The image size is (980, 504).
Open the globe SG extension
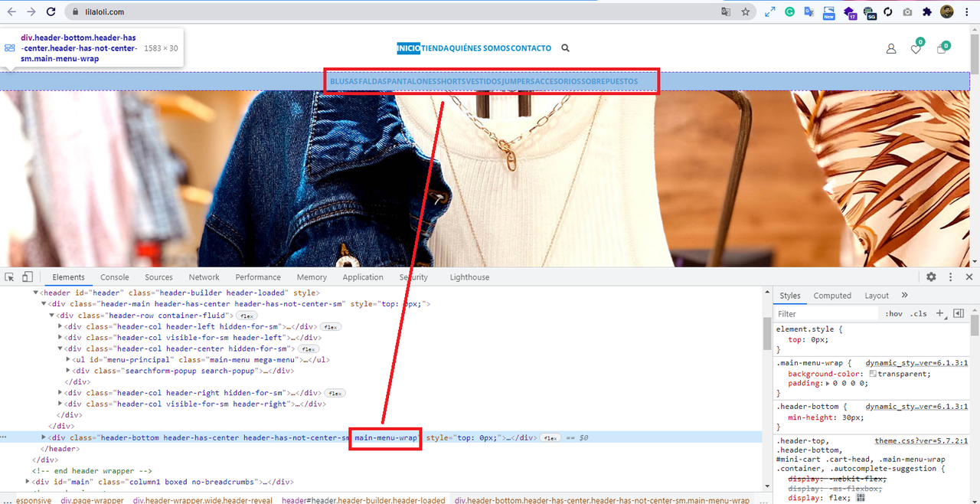[869, 12]
